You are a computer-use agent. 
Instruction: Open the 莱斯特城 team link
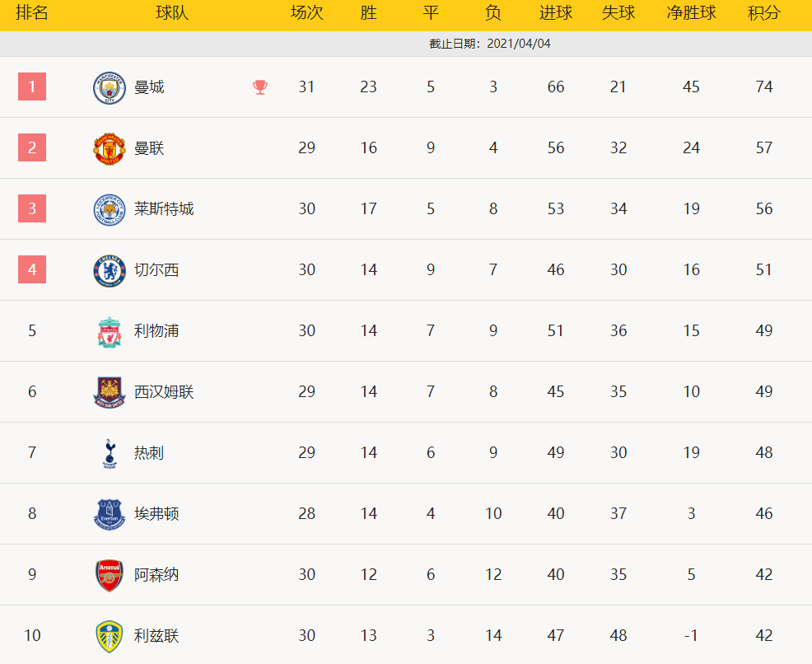[x=164, y=209]
